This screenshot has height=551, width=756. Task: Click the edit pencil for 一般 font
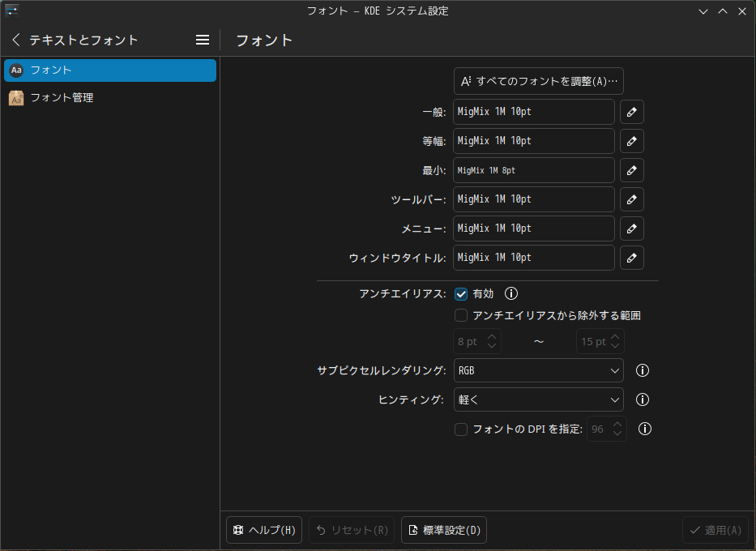[x=631, y=112]
